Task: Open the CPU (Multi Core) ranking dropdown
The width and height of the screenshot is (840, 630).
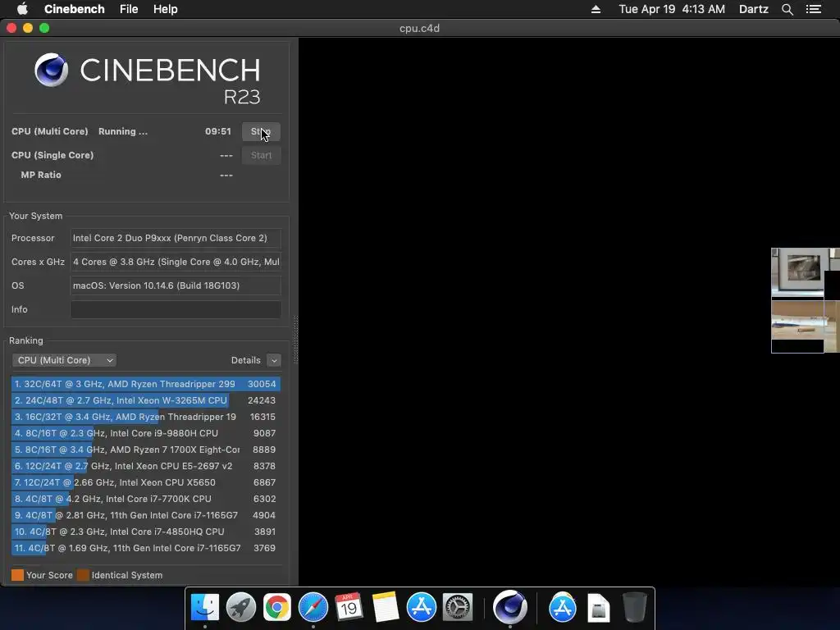Action: pos(64,361)
